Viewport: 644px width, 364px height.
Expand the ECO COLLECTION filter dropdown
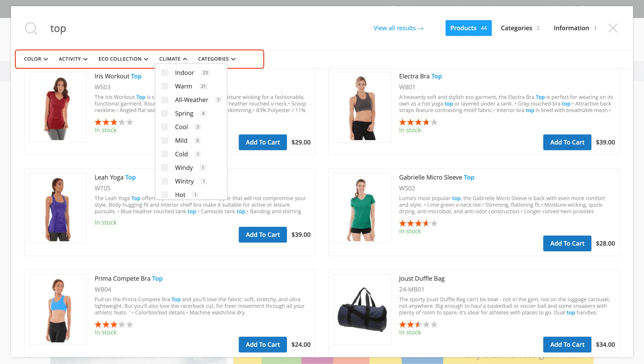click(124, 58)
